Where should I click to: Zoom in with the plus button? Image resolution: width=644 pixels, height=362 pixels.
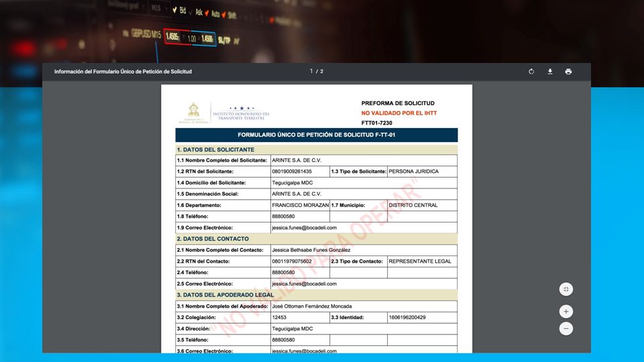(566, 312)
